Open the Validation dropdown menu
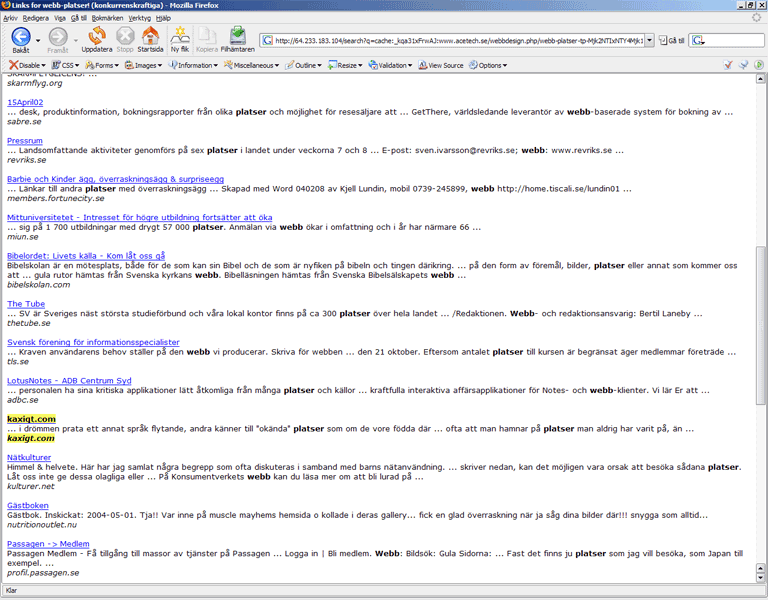768x600 pixels. click(390, 65)
